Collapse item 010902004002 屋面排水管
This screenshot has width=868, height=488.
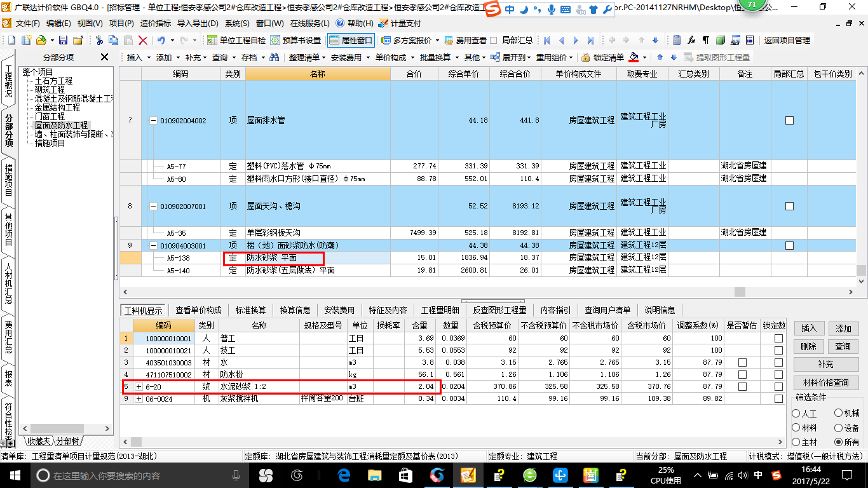pos(153,121)
